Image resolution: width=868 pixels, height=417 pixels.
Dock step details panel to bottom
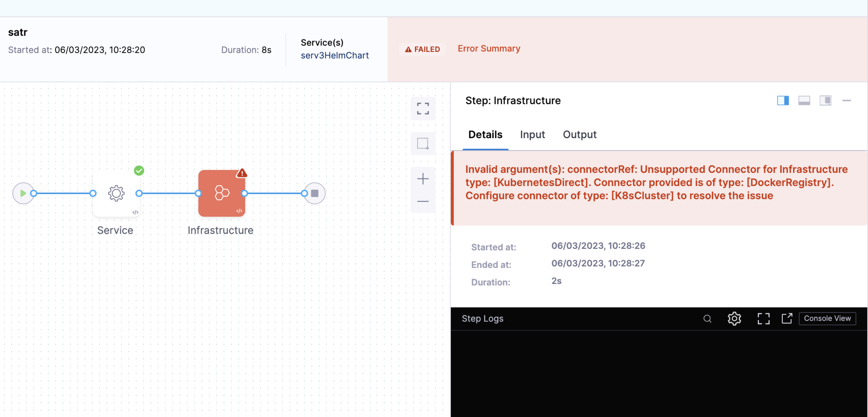pos(804,100)
